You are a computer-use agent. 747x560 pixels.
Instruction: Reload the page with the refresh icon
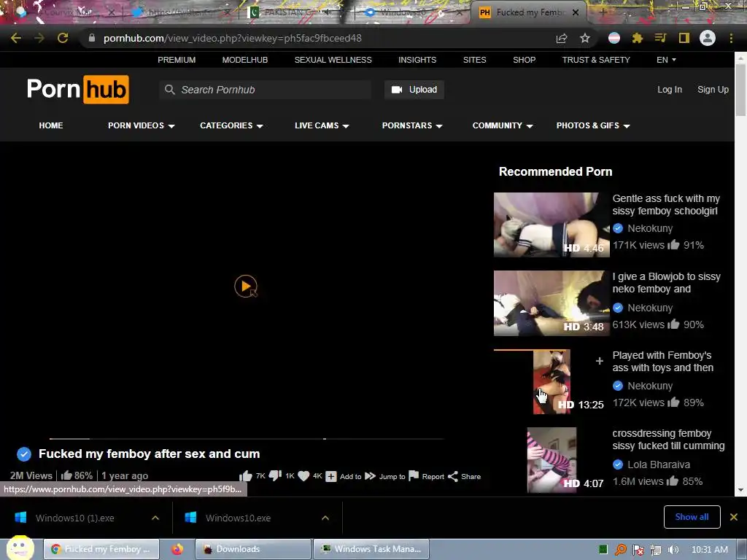coord(63,38)
